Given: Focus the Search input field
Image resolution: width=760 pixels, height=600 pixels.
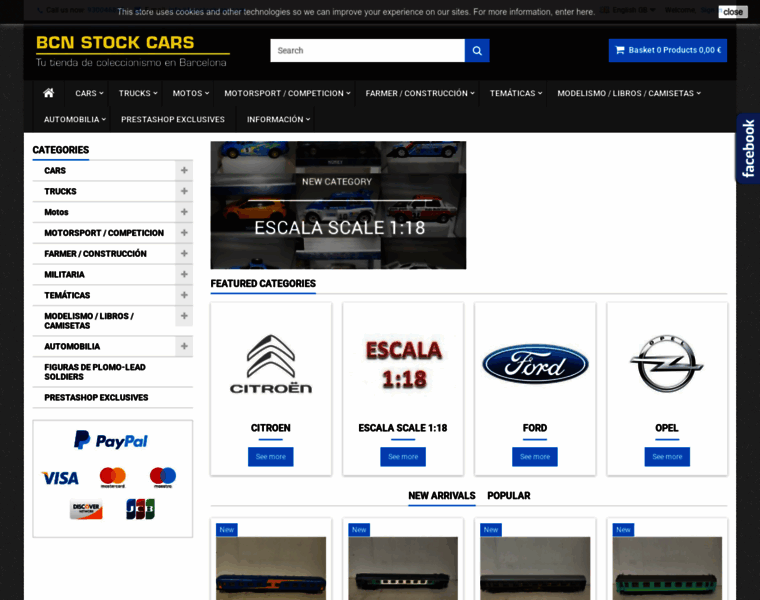Looking at the screenshot, I should coord(367,50).
